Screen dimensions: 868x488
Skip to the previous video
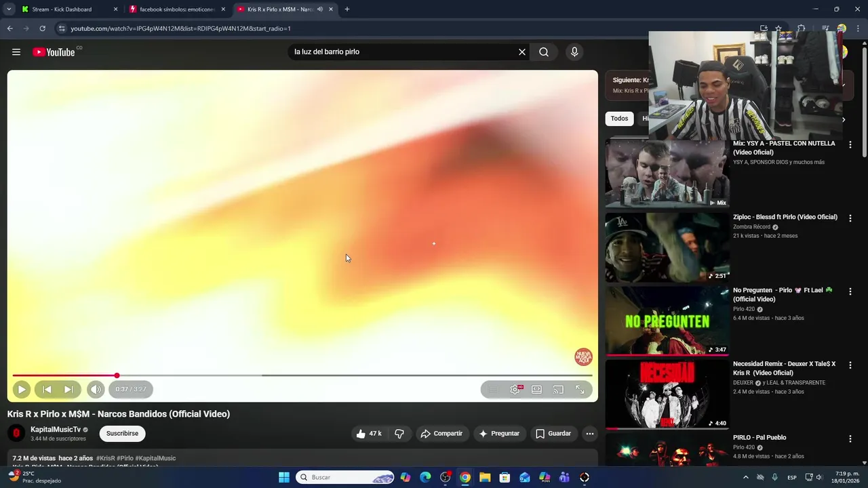point(47,389)
